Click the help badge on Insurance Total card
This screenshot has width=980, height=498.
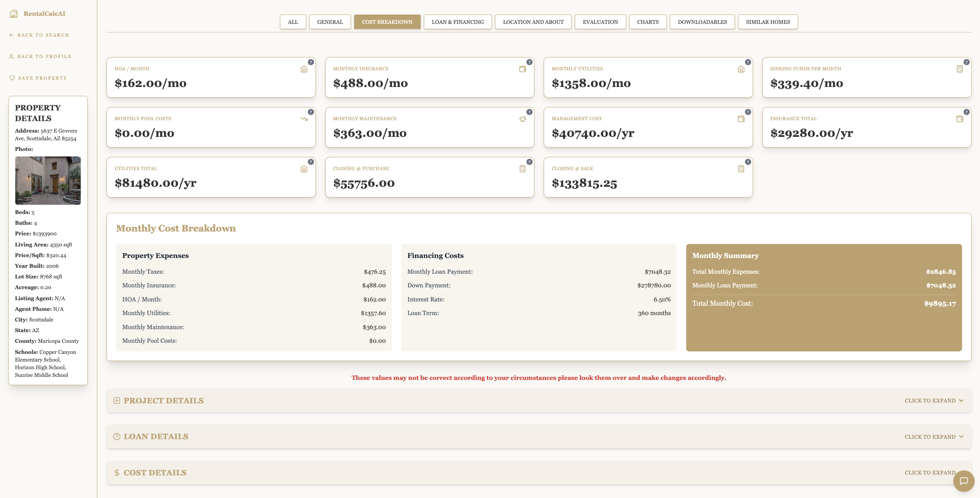click(966, 112)
